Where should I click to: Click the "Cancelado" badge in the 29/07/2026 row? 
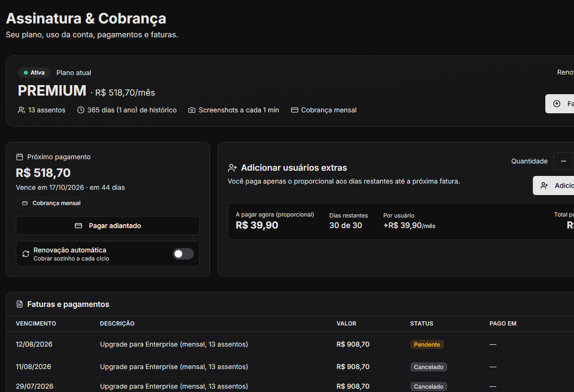[429, 387]
